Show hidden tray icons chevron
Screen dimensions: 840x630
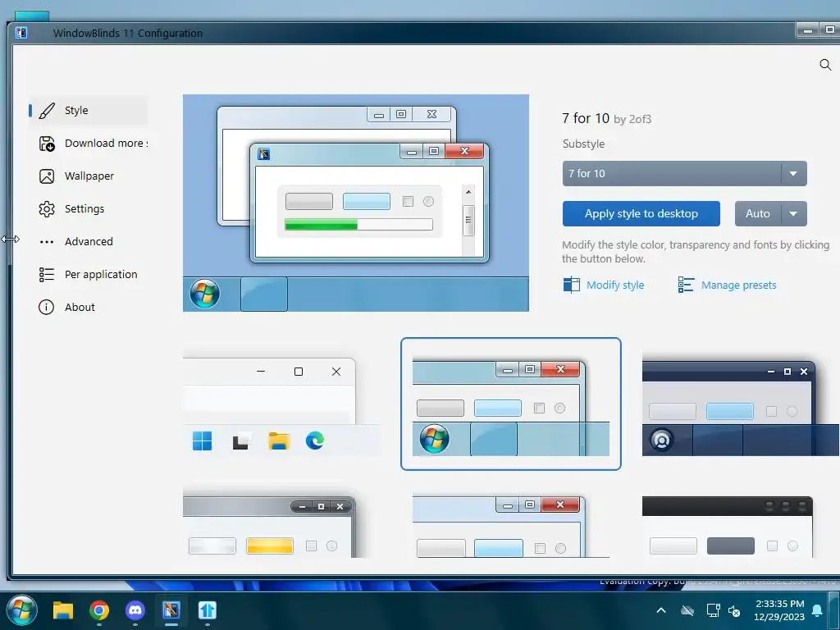pyautogui.click(x=661, y=610)
